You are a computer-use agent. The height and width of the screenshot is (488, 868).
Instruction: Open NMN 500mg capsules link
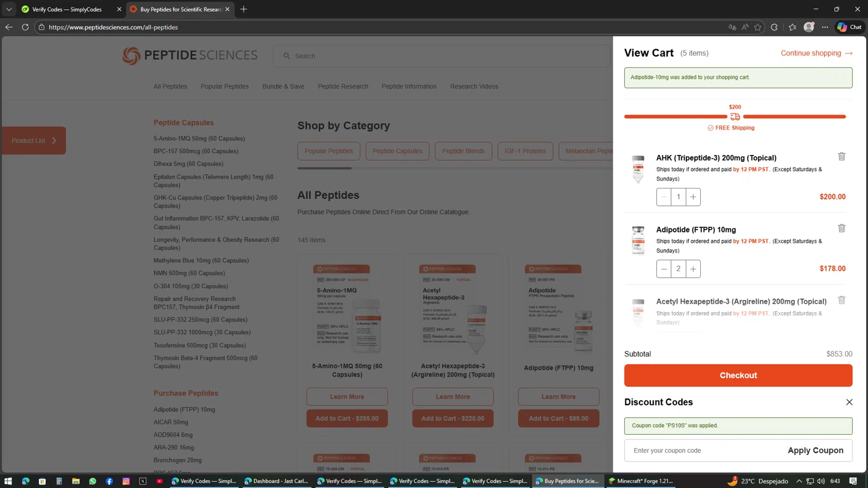pyautogui.click(x=189, y=273)
